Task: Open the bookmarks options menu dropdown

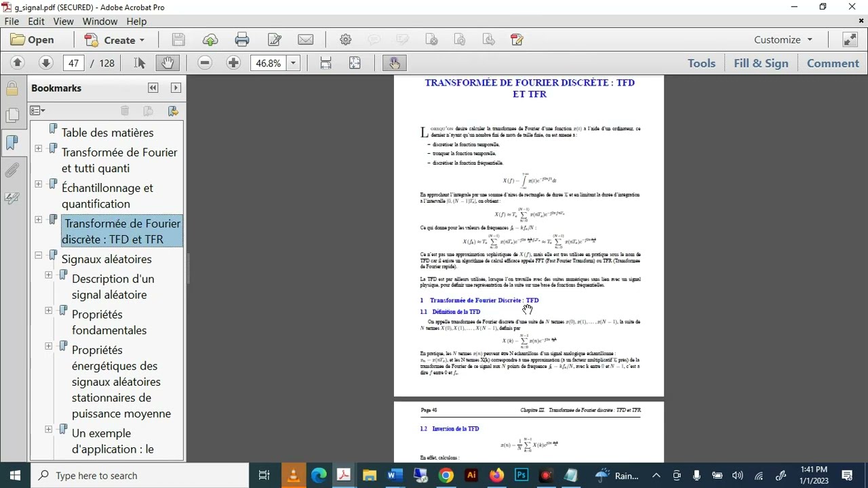Action: 37,110
